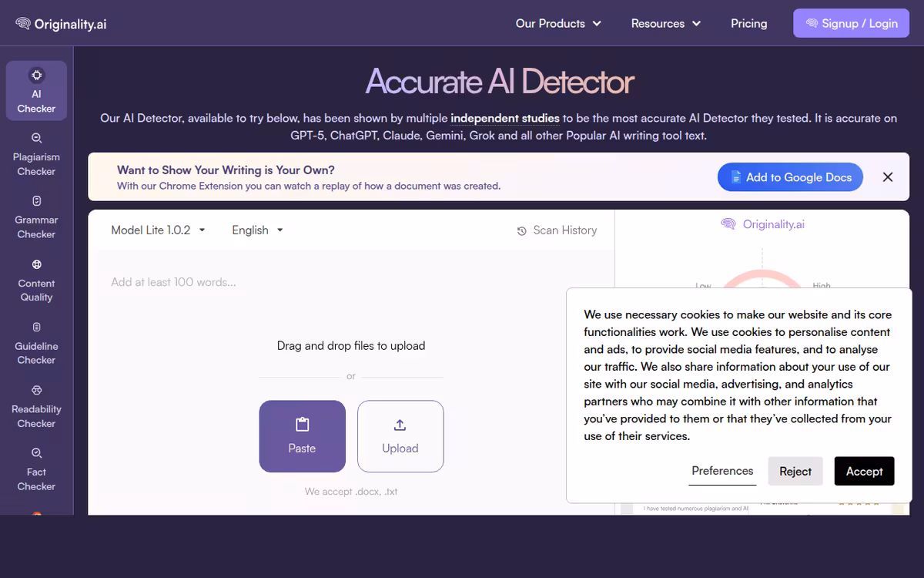Click the 'Add at least 100 words' text area
Viewport: 924px width, 578px height.
pos(351,282)
